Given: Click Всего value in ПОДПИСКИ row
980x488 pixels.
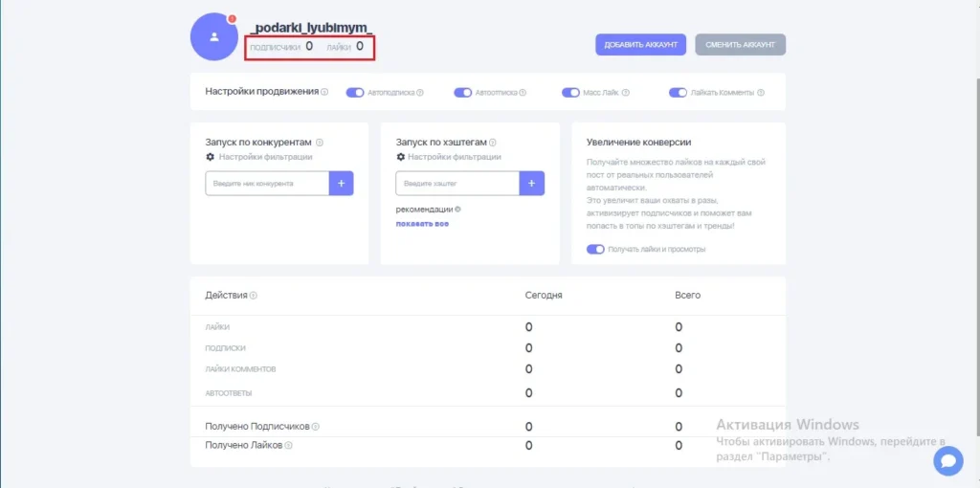Looking at the screenshot, I should pyautogui.click(x=679, y=348).
